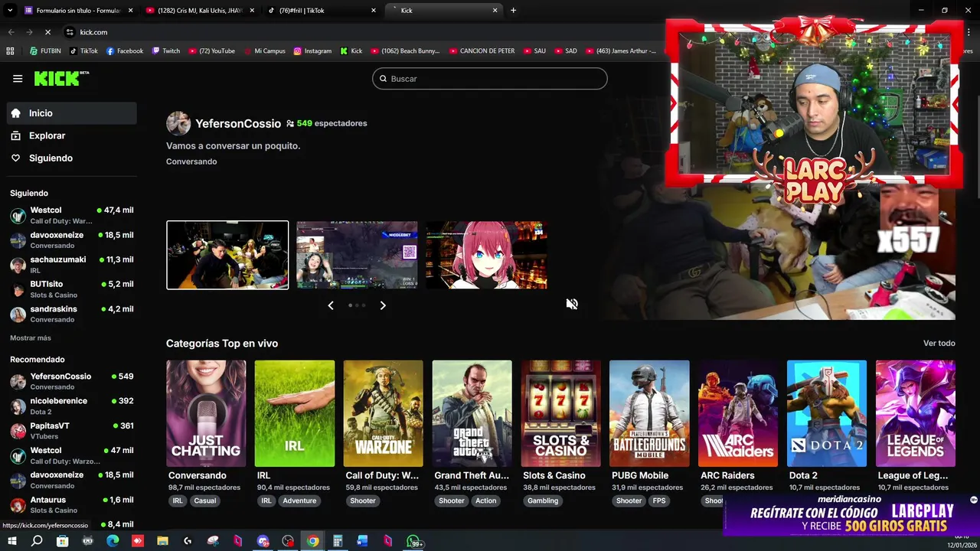Image resolution: width=980 pixels, height=551 pixels.
Task: Open the ARC Raiders category card
Action: click(738, 413)
